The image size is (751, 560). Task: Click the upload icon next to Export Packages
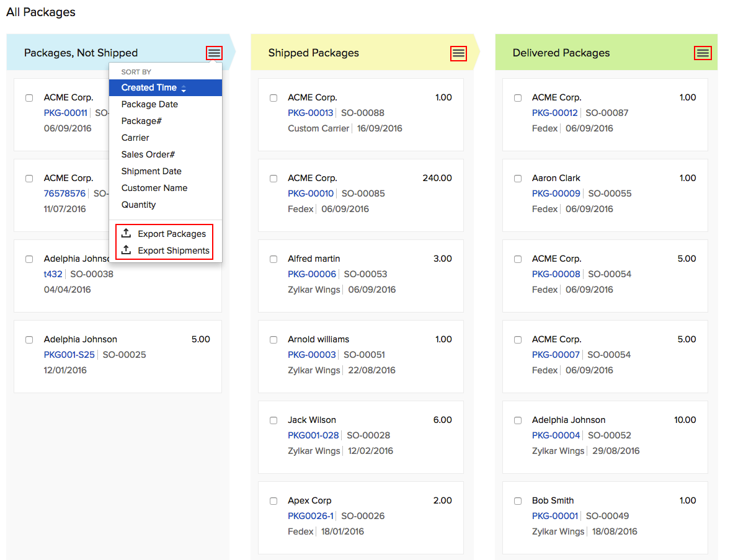(127, 233)
